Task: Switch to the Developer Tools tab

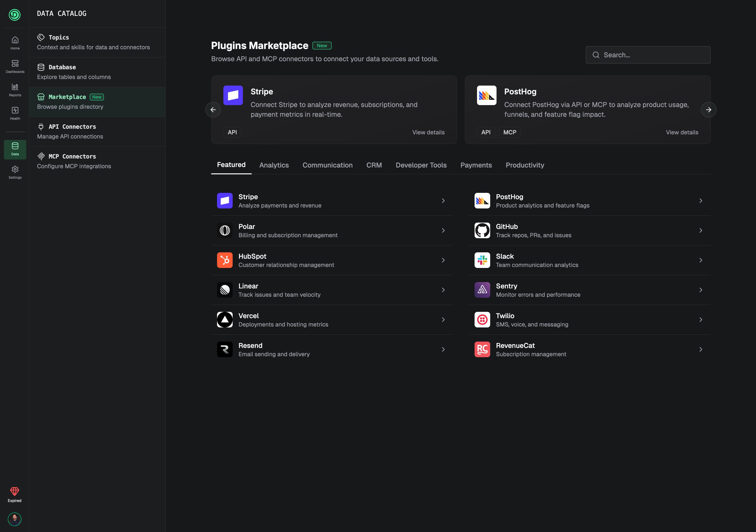Action: coord(421,165)
